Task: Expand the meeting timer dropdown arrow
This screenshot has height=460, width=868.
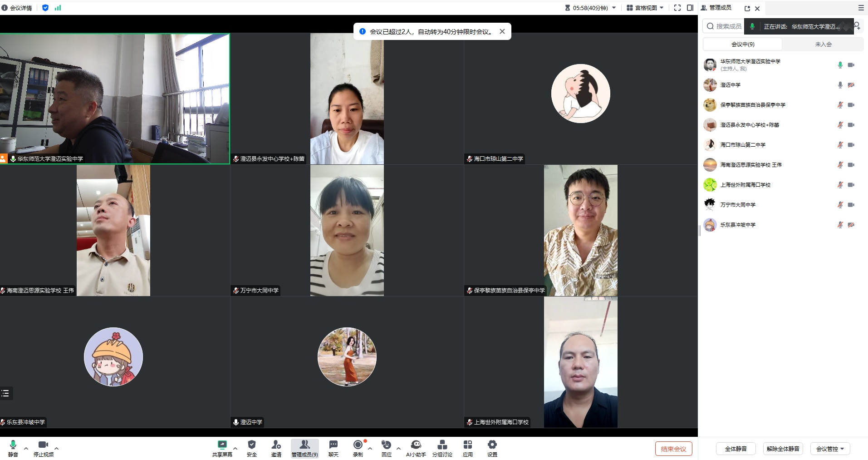Action: (614, 8)
